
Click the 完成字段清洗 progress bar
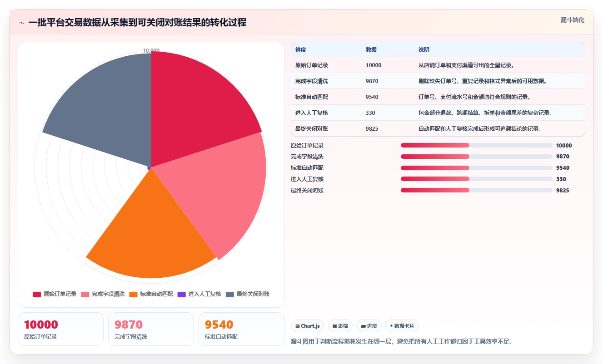tap(477, 157)
